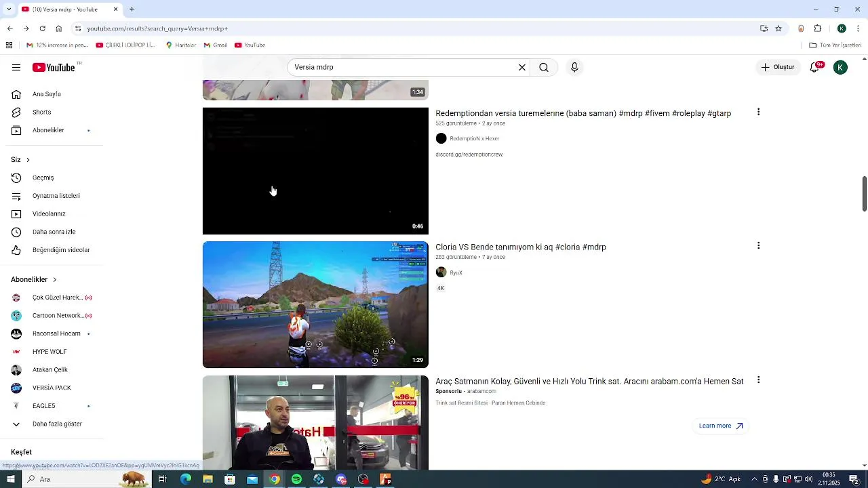Viewport: 868px width, 488px height.
Task: Close the Versia mdrp YouTube tab
Action: (x=115, y=9)
